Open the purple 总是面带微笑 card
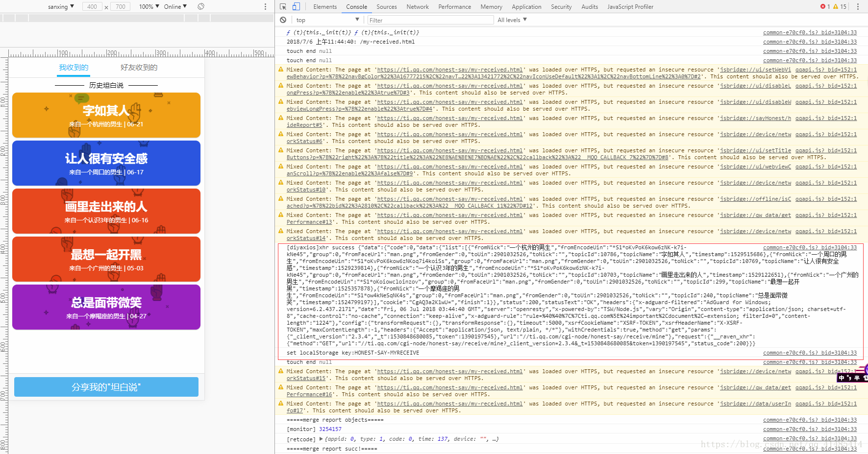The width and height of the screenshot is (868, 454). (106, 307)
